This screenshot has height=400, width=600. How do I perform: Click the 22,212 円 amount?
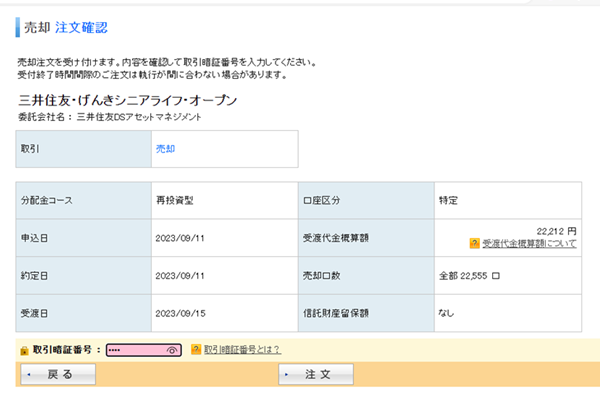pos(556,231)
